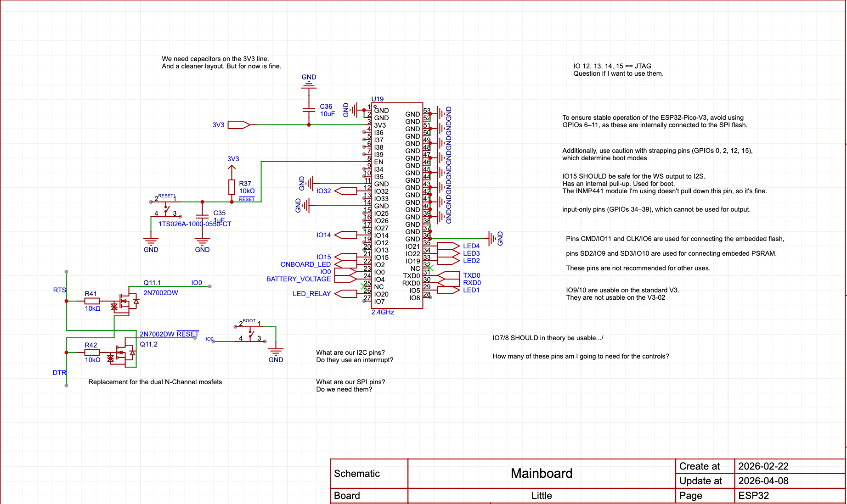Select the Q11.2 mosfet symbol
Viewport: 847px width, 504px height.
click(x=122, y=353)
